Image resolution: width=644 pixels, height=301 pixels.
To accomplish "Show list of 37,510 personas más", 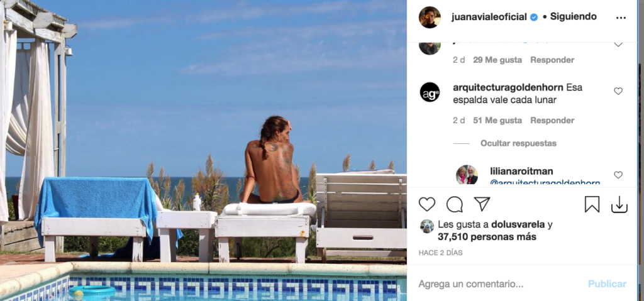I will point(487,237).
